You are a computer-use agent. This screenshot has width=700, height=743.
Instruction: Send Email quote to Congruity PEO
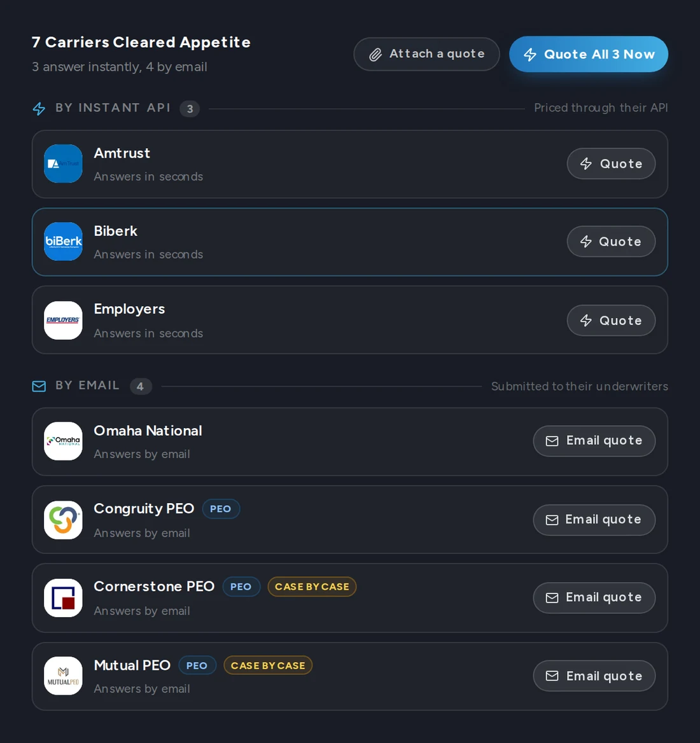click(x=594, y=520)
